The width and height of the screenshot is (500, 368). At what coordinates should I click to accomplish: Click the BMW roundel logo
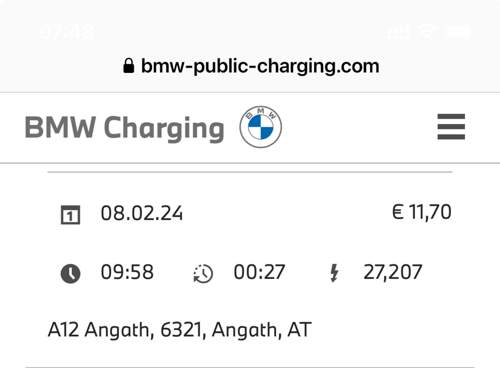[x=260, y=127]
